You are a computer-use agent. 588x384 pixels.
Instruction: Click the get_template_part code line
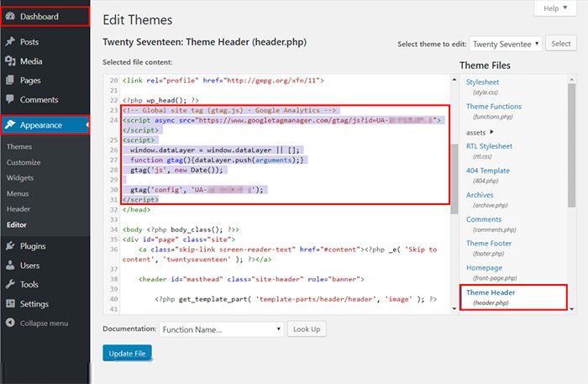click(x=296, y=299)
